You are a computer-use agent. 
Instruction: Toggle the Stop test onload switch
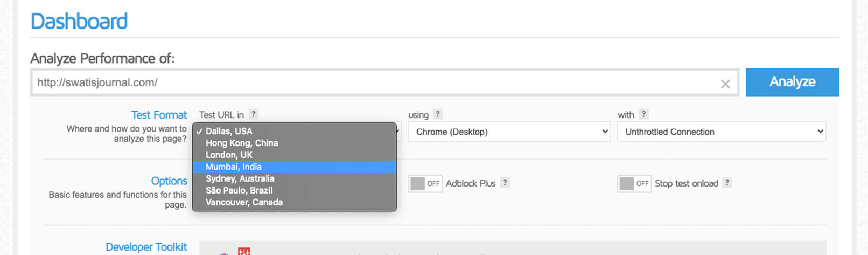634,184
